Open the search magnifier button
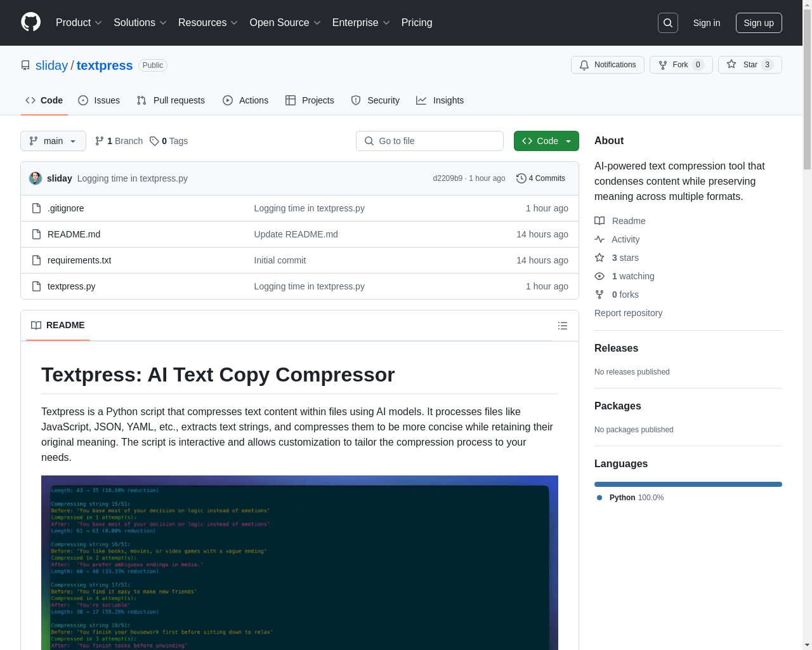Viewport: 812px width, 650px height. [668, 23]
